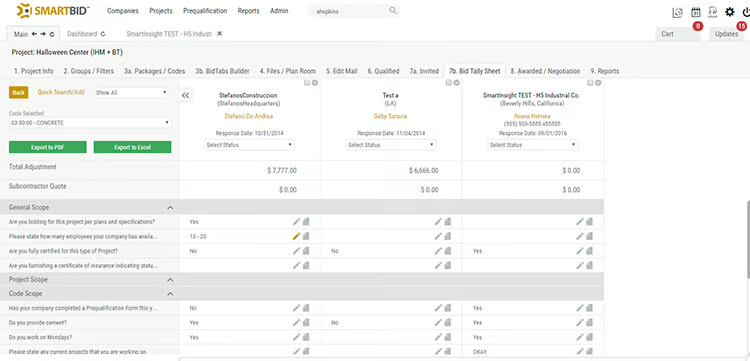Switch to 7a. Invited tab
Screen dimensions: 750x361
pos(424,71)
